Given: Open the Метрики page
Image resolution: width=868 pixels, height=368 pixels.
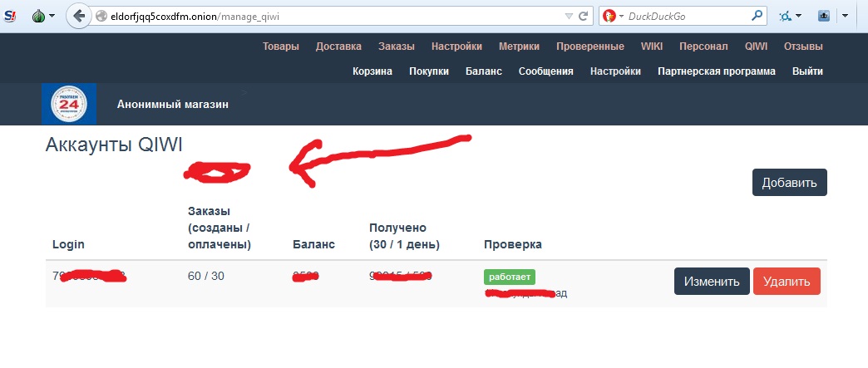Looking at the screenshot, I should (520, 47).
